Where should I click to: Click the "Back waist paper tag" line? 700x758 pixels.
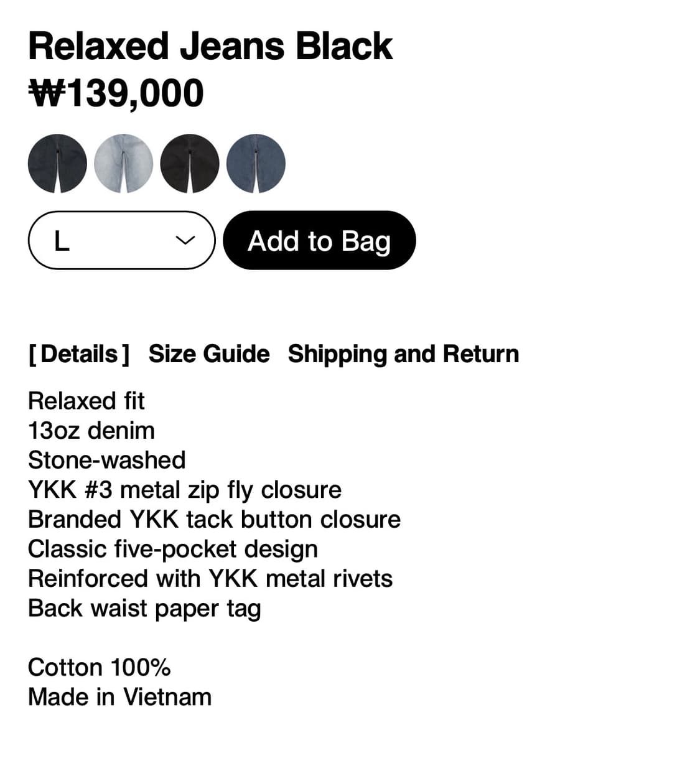144,609
